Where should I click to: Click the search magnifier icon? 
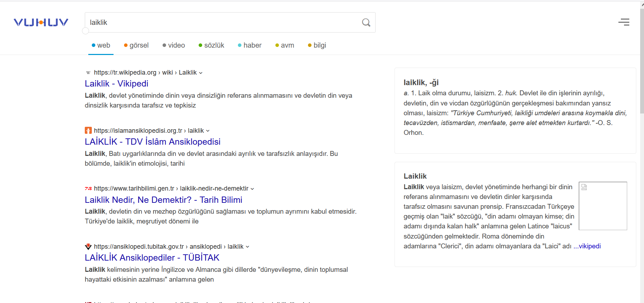click(366, 22)
